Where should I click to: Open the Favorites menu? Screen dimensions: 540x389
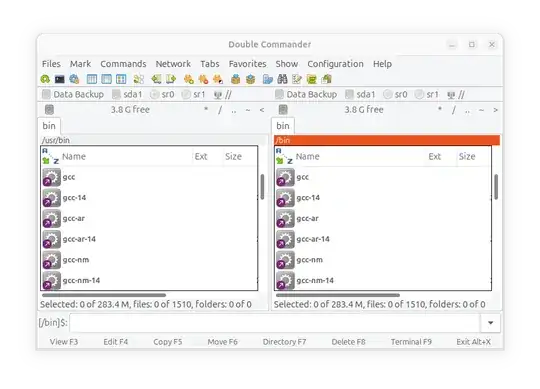click(247, 64)
